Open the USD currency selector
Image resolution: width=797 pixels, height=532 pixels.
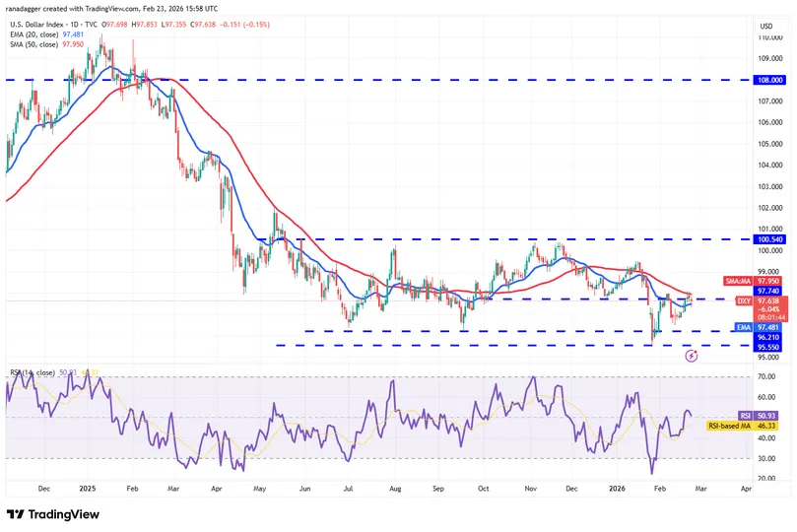766,26
